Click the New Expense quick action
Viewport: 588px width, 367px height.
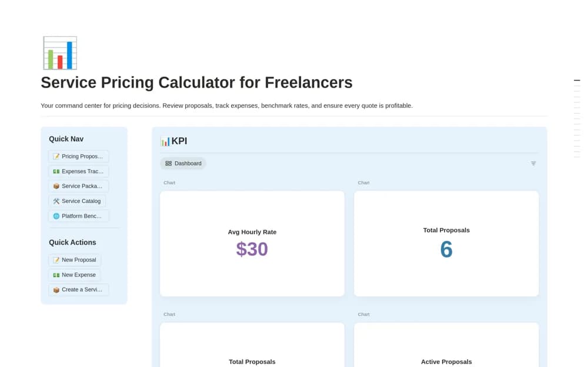coord(74,275)
